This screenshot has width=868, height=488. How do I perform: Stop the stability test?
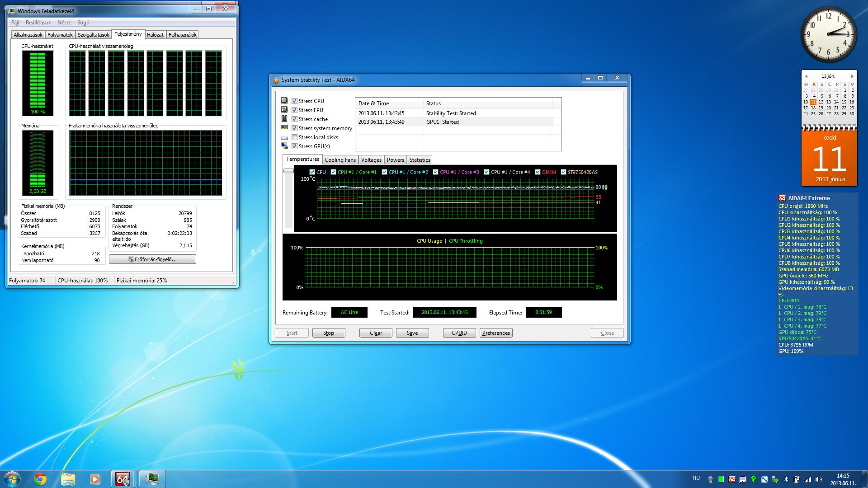(329, 333)
